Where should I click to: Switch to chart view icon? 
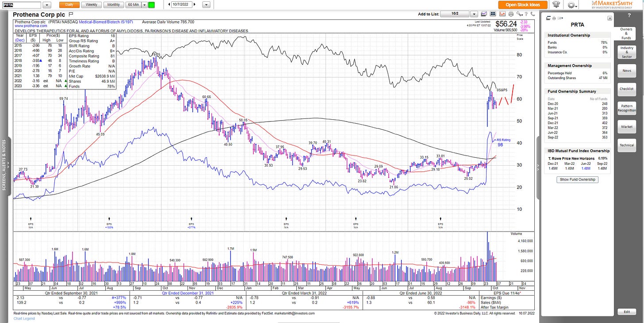(484, 14)
